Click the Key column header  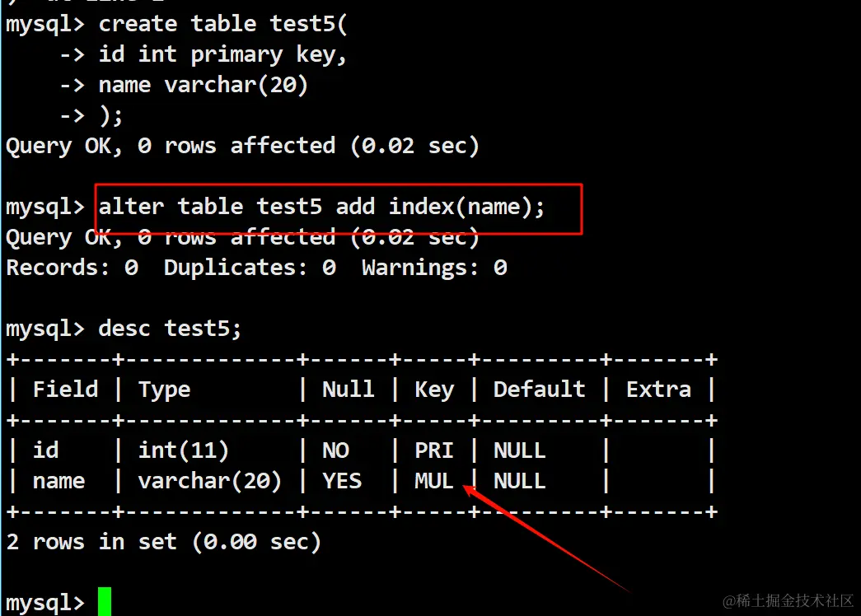coord(434,390)
